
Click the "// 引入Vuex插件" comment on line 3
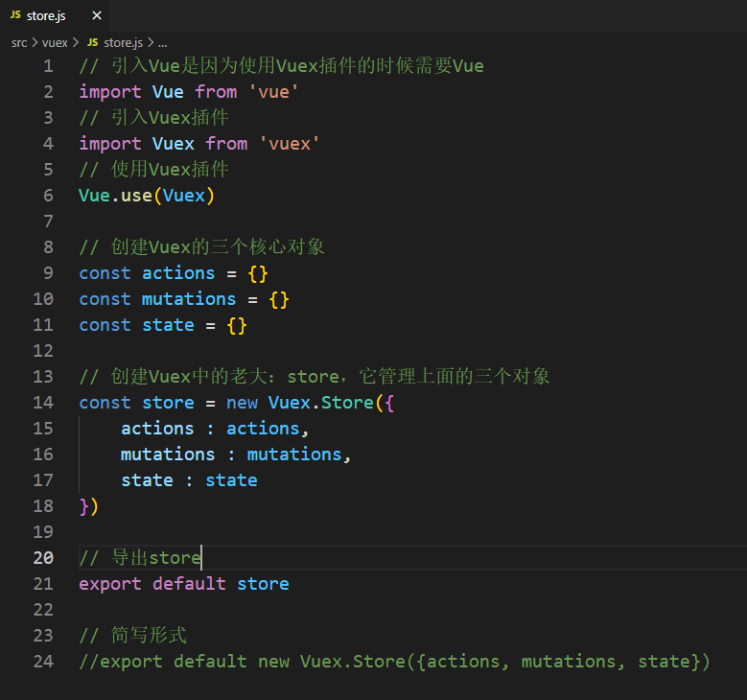click(x=153, y=117)
